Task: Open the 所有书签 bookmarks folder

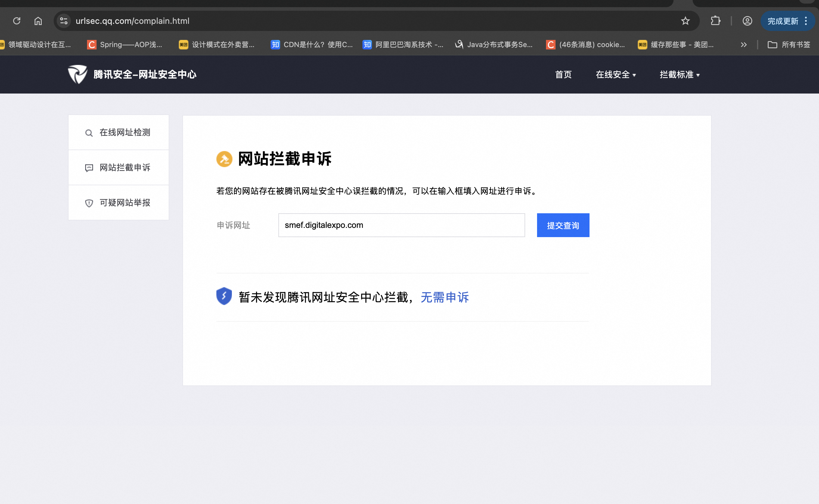Action: [789, 45]
